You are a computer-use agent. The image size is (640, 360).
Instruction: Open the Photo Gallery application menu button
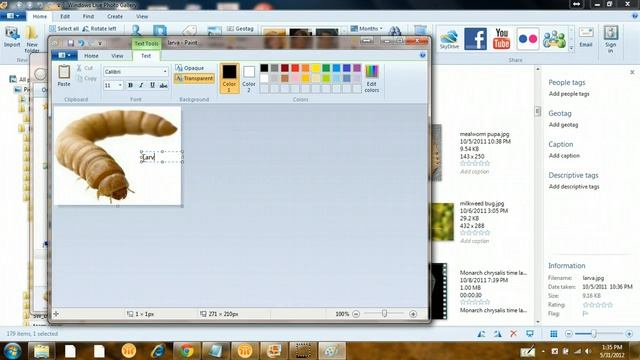(x=13, y=16)
